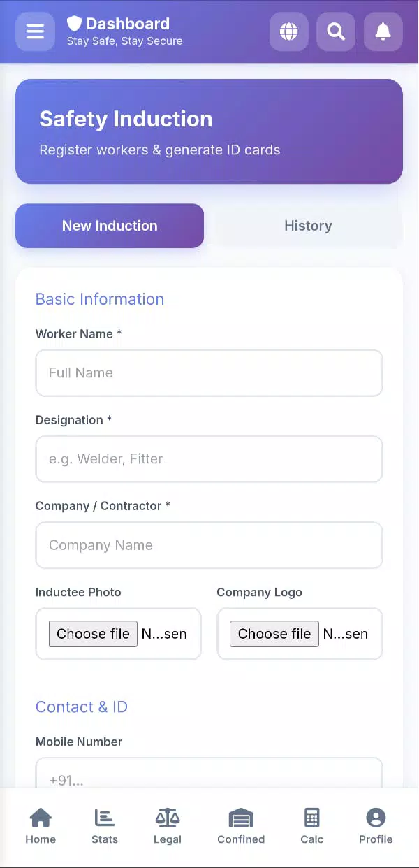Viewport: 419px width, 868px height.
Task: Choose file for Company Logo
Action: (274, 634)
